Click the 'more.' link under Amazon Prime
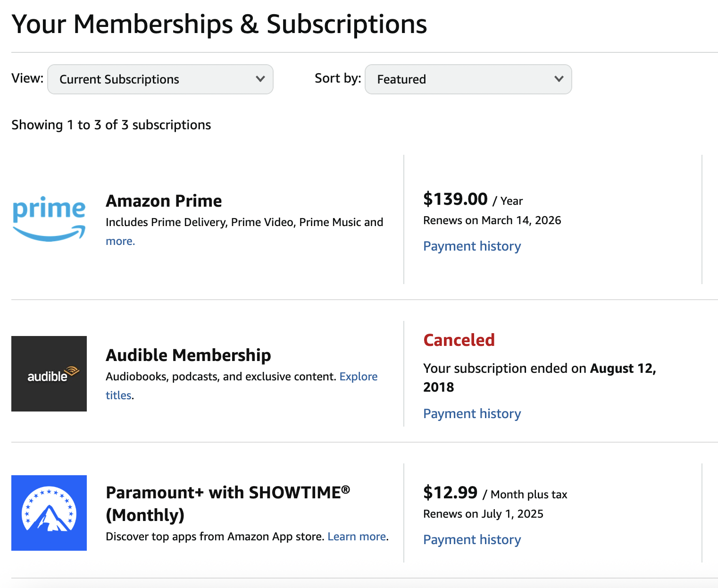The image size is (718, 588). click(120, 241)
